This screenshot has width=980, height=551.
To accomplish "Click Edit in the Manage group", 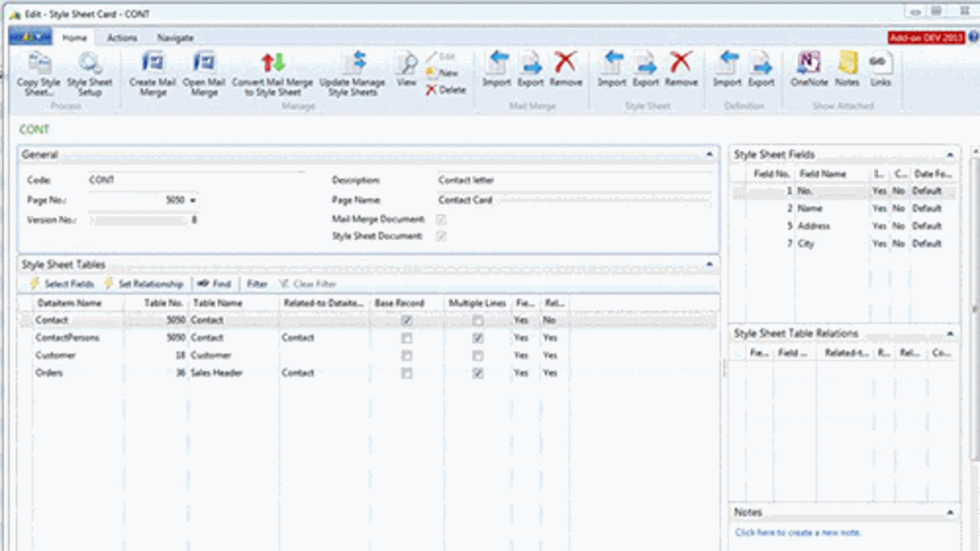I will (441, 56).
